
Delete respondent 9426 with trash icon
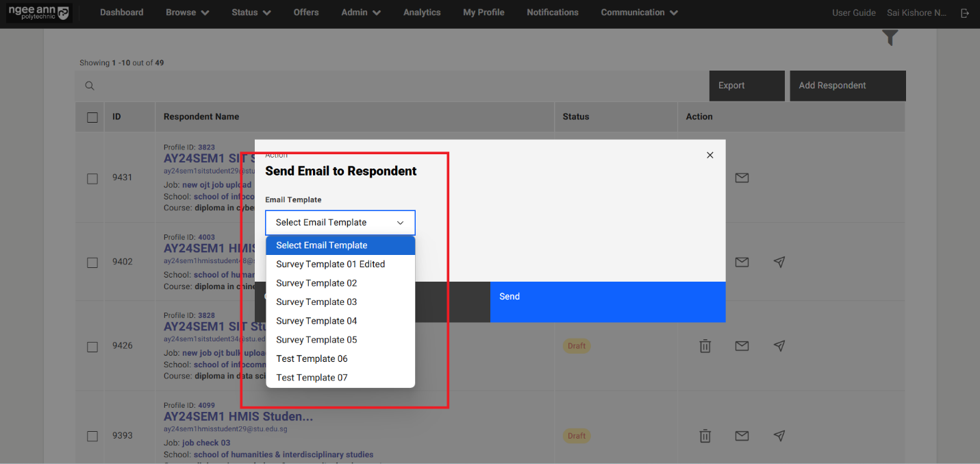(705, 346)
